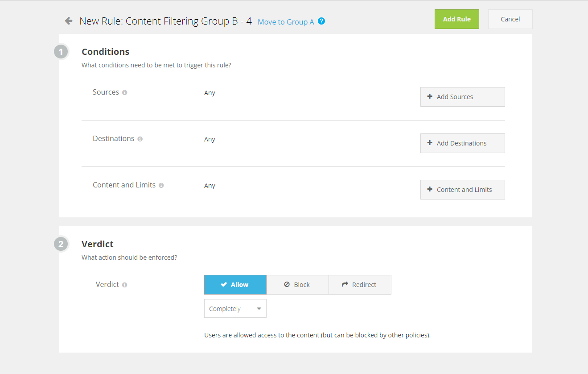Click the step 2 Verdict badge

[x=61, y=244]
